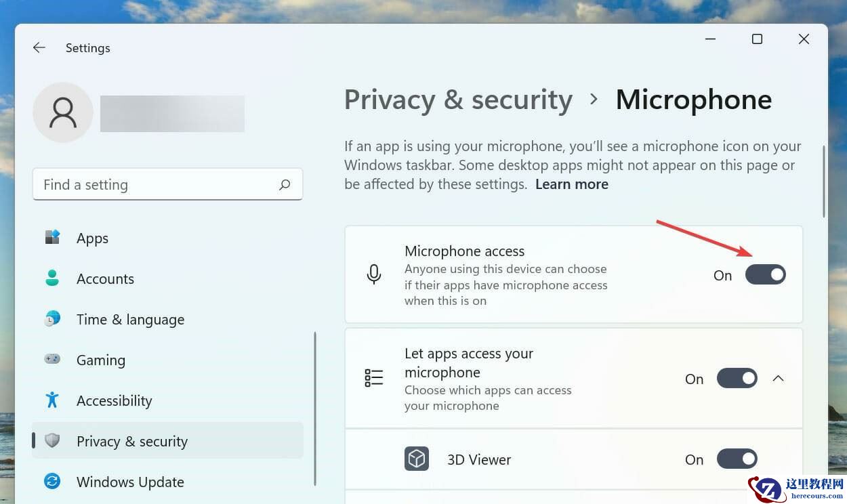The image size is (847, 504).
Task: Click the Accounts icon
Action: [51, 278]
